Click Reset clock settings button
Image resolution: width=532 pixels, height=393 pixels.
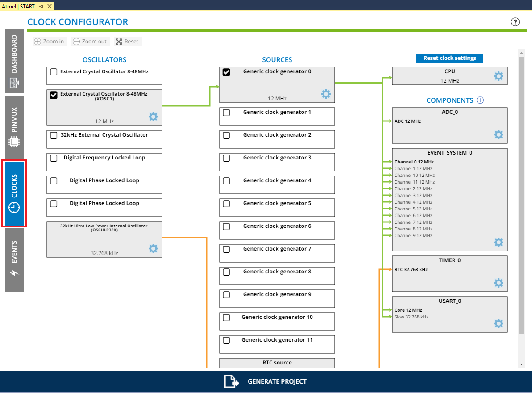point(449,58)
